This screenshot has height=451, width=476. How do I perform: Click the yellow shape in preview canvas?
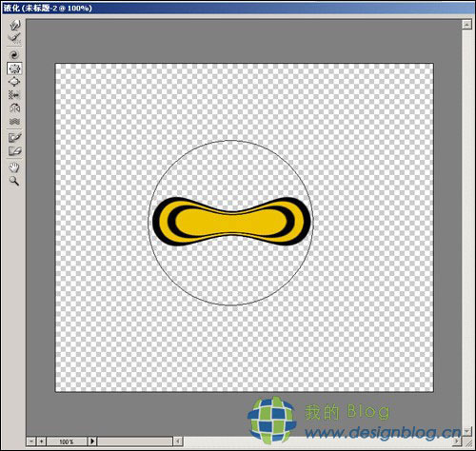231,222
